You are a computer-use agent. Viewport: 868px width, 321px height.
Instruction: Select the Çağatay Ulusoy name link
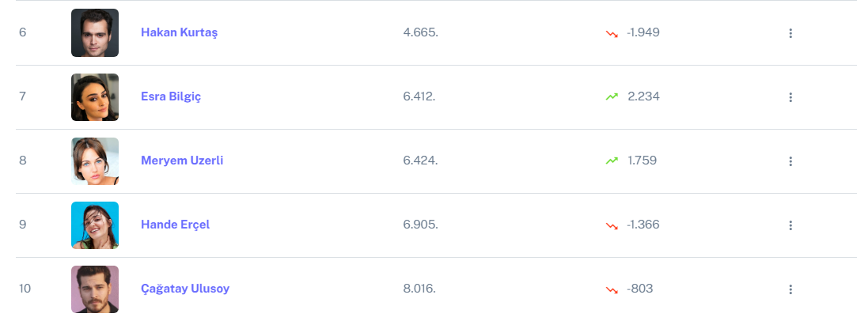[185, 289]
